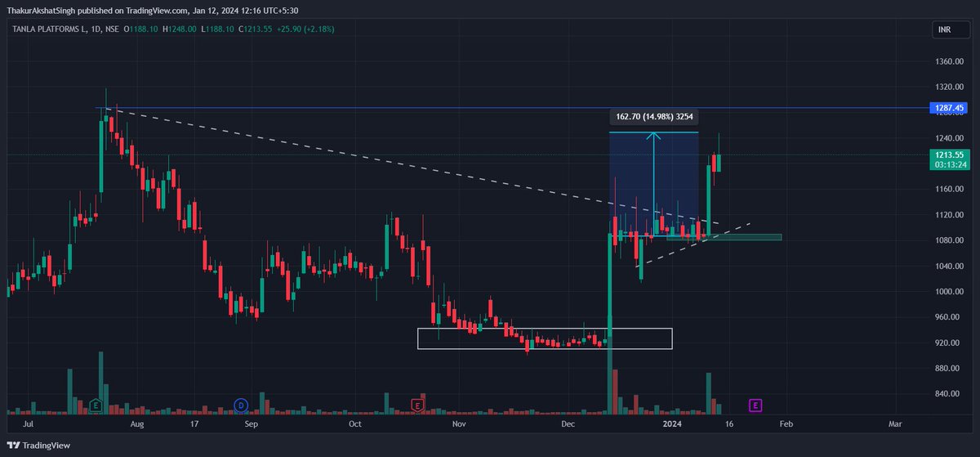The height and width of the screenshot is (457, 980).
Task: Click the 1213.55 current price label
Action: pyautogui.click(x=950, y=155)
